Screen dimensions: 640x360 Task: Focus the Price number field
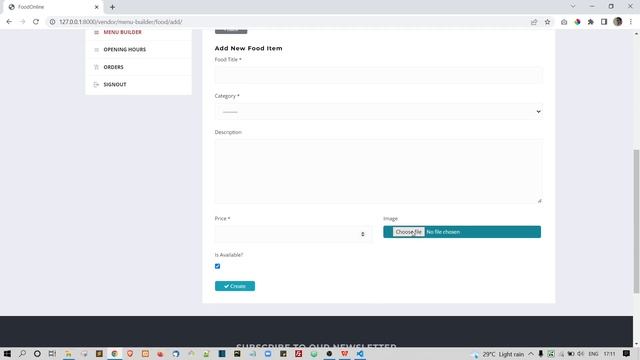293,234
